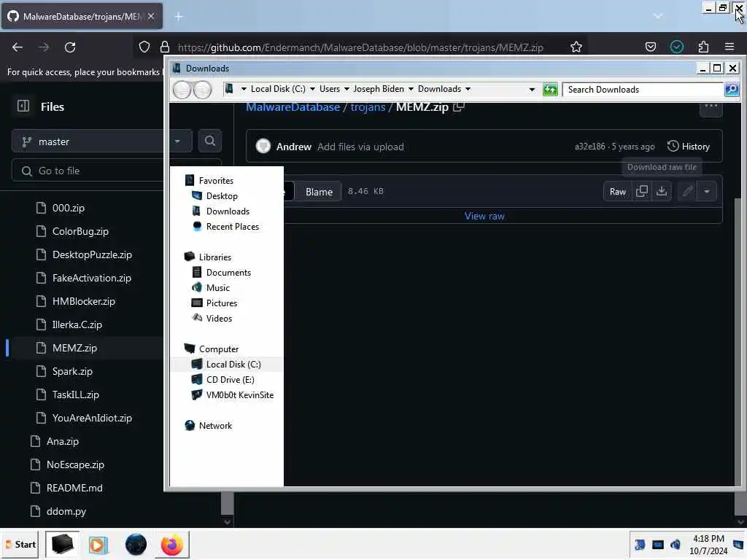Copy the MEMZ.zip path icon

(x=458, y=107)
